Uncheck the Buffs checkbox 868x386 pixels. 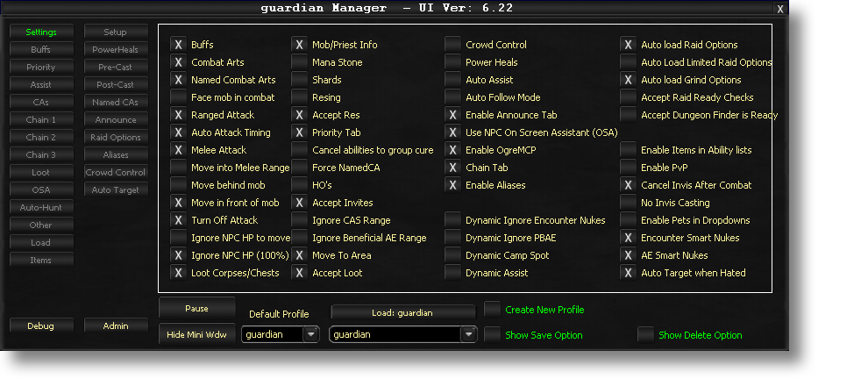(178, 45)
